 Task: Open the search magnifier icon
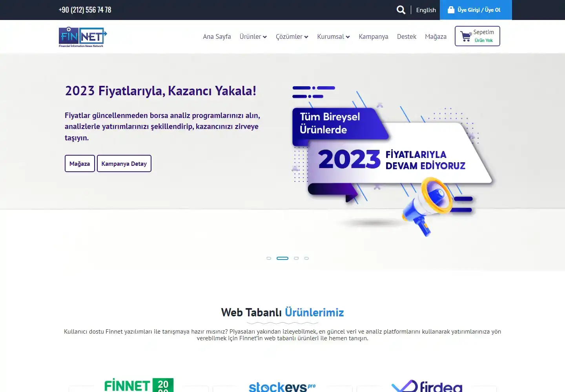click(401, 10)
